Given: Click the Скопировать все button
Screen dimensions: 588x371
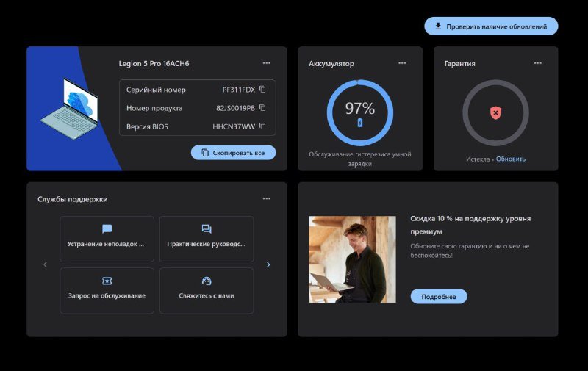Looking at the screenshot, I should pyautogui.click(x=233, y=153).
